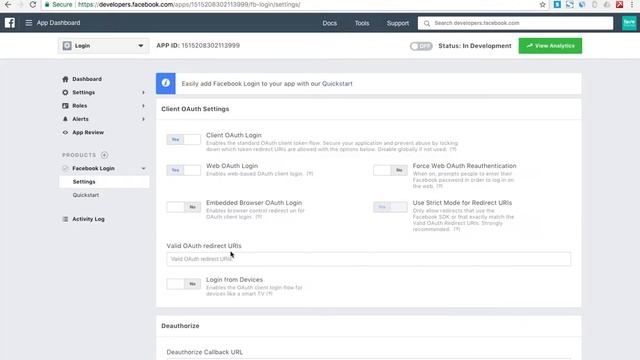Select Quickstart under Facebook Login
The width and height of the screenshot is (640, 360).
[86, 195]
